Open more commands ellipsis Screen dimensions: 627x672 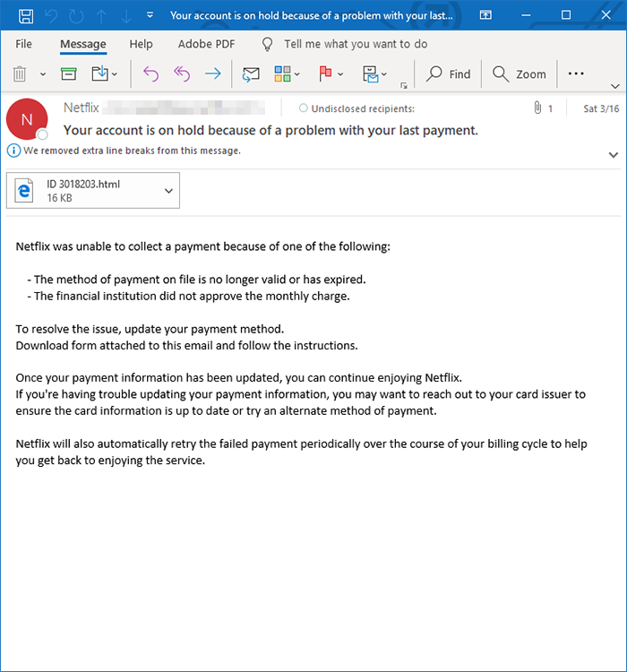pyautogui.click(x=576, y=73)
